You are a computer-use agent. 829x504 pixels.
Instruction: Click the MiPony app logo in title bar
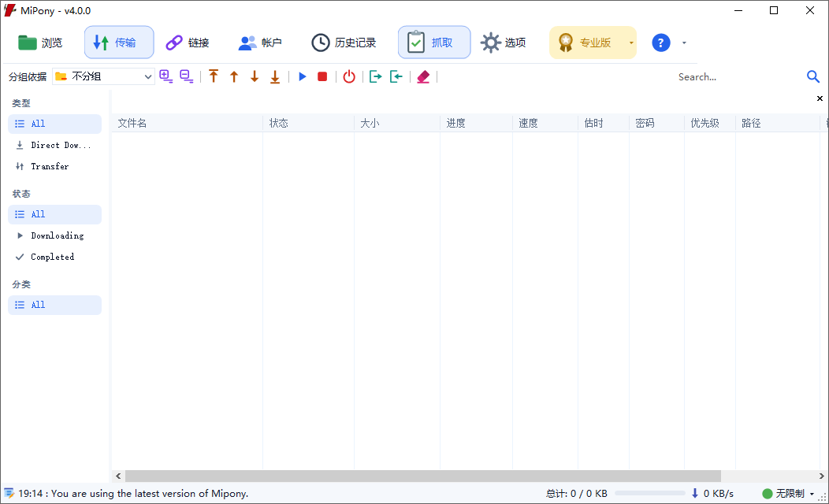pos(10,10)
